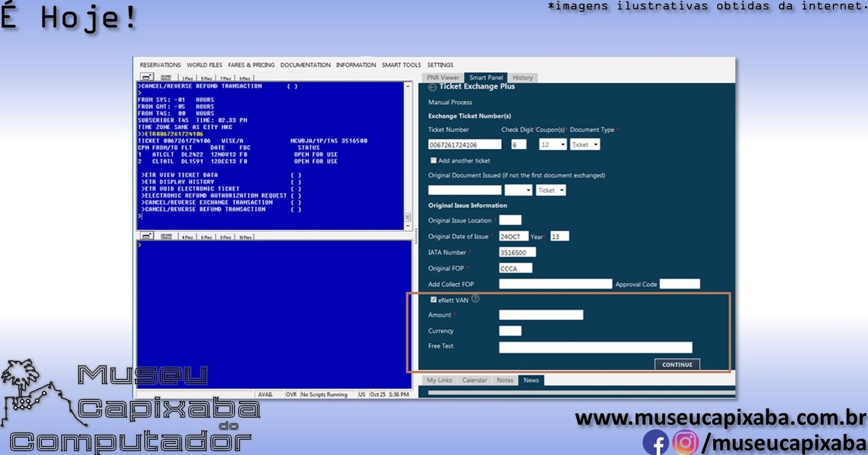The image size is (868, 455).
Task: Click the upper terminal window layout icon
Action: (147, 77)
